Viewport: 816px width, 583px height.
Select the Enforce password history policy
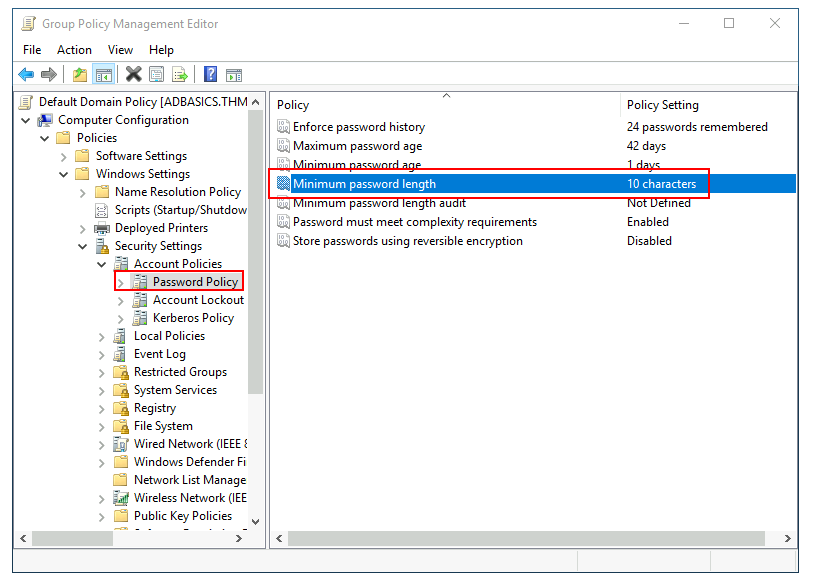(x=358, y=127)
